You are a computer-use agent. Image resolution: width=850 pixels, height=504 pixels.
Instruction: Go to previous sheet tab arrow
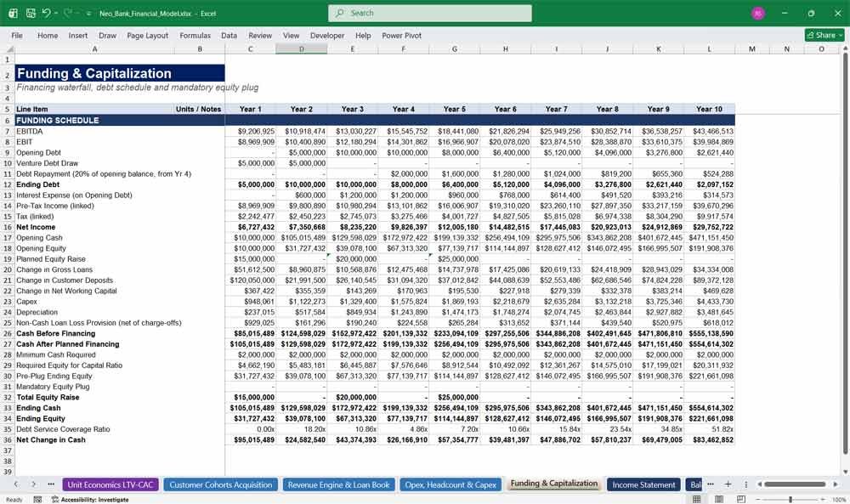[x=16, y=484]
